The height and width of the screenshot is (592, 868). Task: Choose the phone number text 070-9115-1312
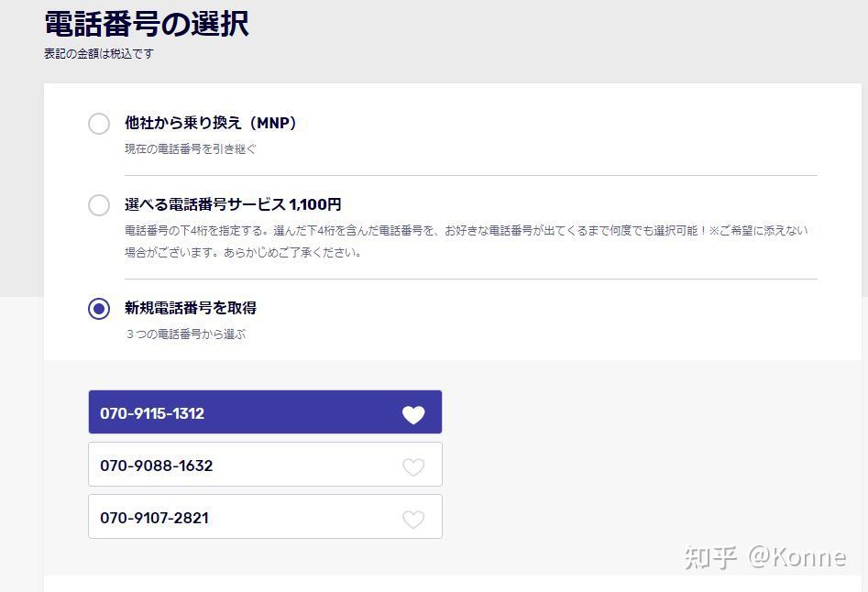152,413
